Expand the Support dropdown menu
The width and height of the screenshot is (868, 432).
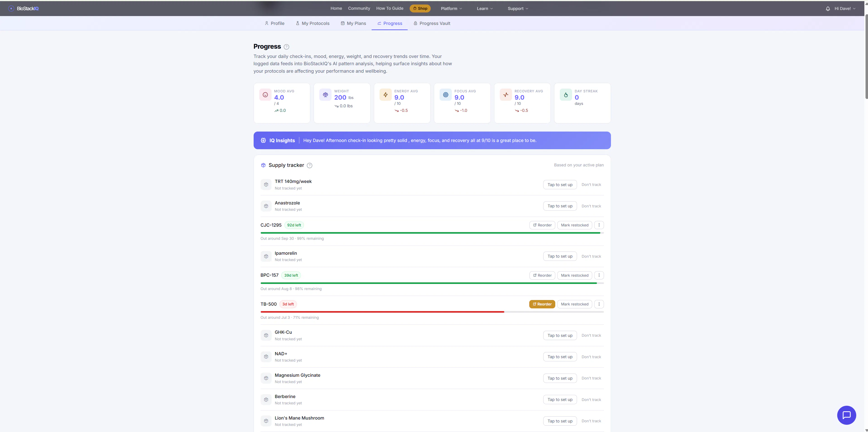518,8
